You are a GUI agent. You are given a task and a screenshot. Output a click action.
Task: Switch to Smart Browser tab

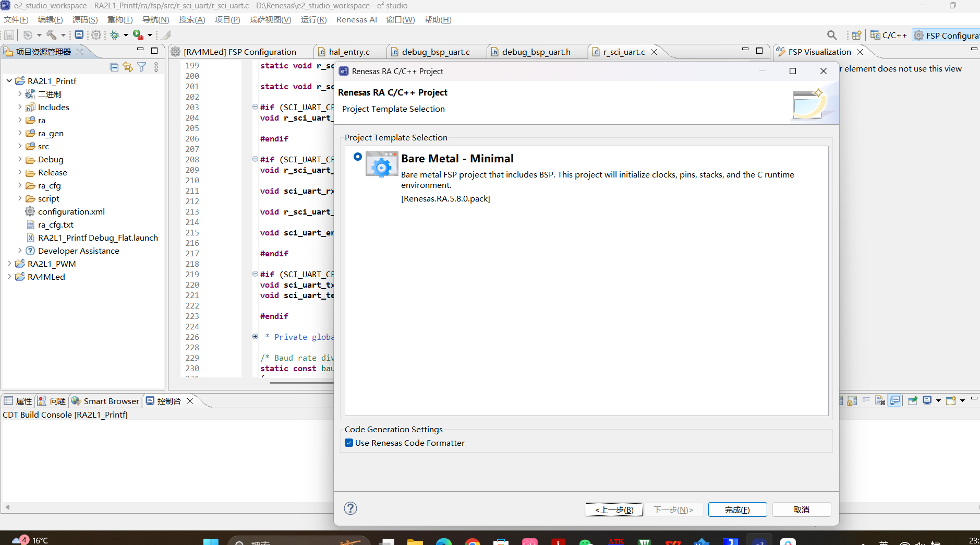click(105, 401)
